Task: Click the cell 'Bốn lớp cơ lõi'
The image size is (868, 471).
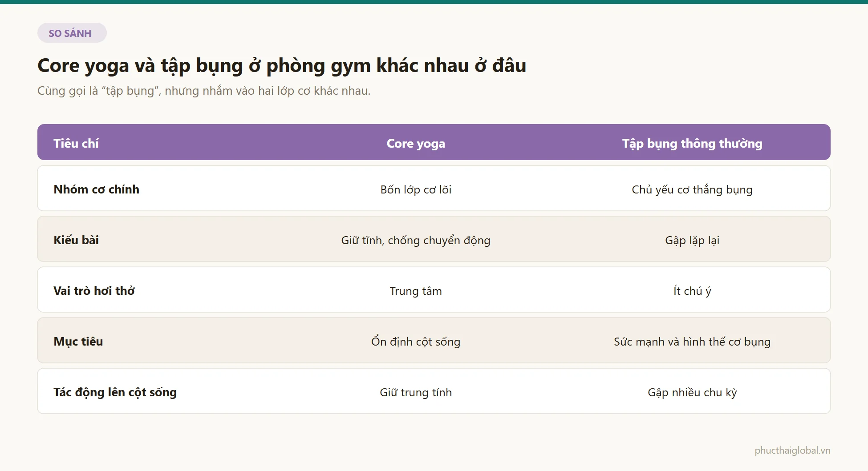Action: (416, 189)
